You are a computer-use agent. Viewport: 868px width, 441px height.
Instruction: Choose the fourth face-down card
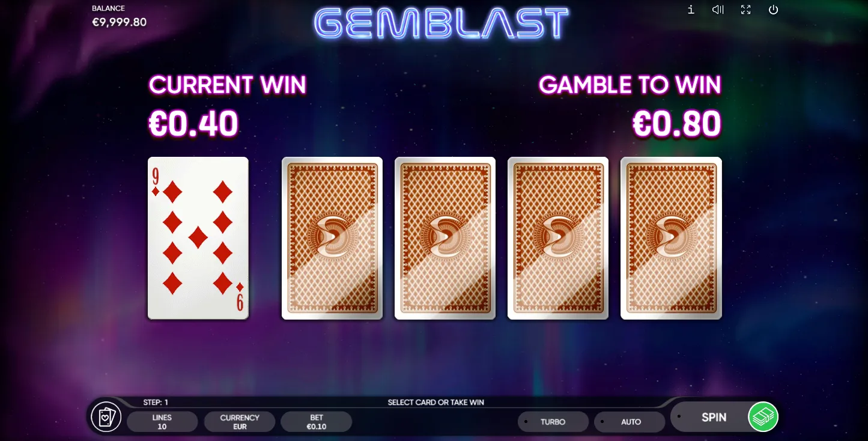point(671,238)
